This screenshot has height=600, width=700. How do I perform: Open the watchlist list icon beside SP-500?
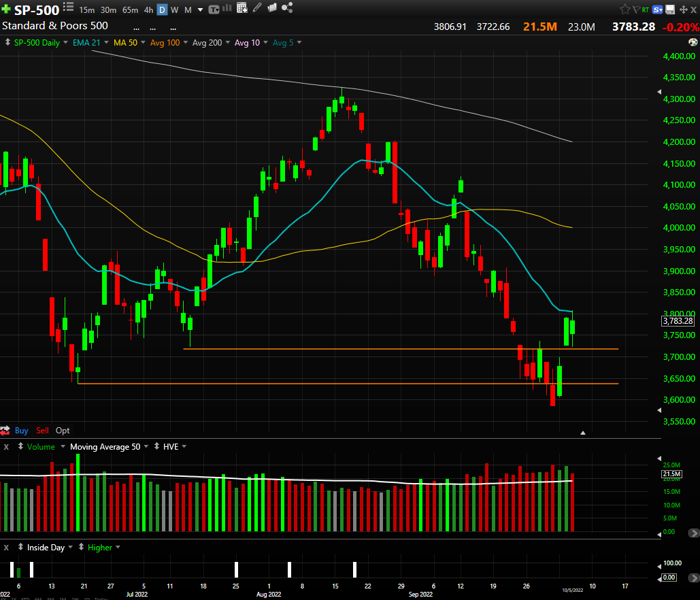(x=68, y=7)
